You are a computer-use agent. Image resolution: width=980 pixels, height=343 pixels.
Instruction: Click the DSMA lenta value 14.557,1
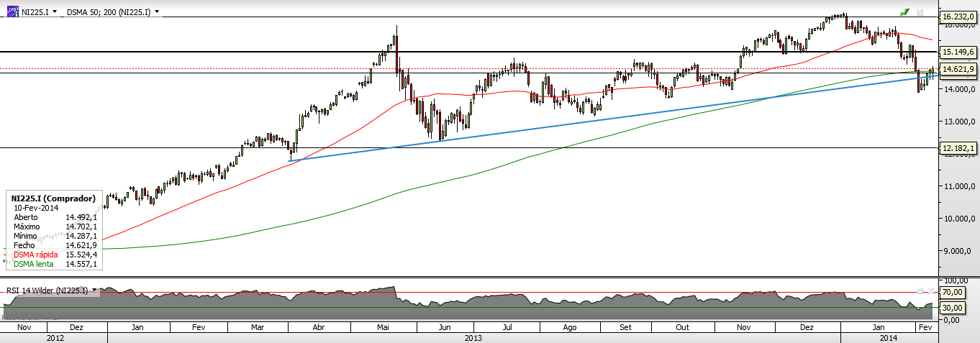click(x=81, y=264)
